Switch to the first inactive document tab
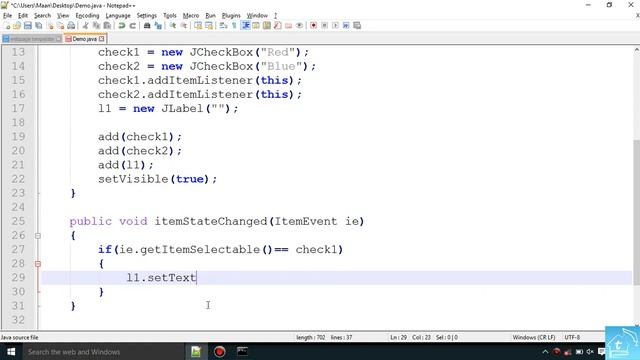The width and height of the screenshot is (640, 360). click(x=31, y=39)
